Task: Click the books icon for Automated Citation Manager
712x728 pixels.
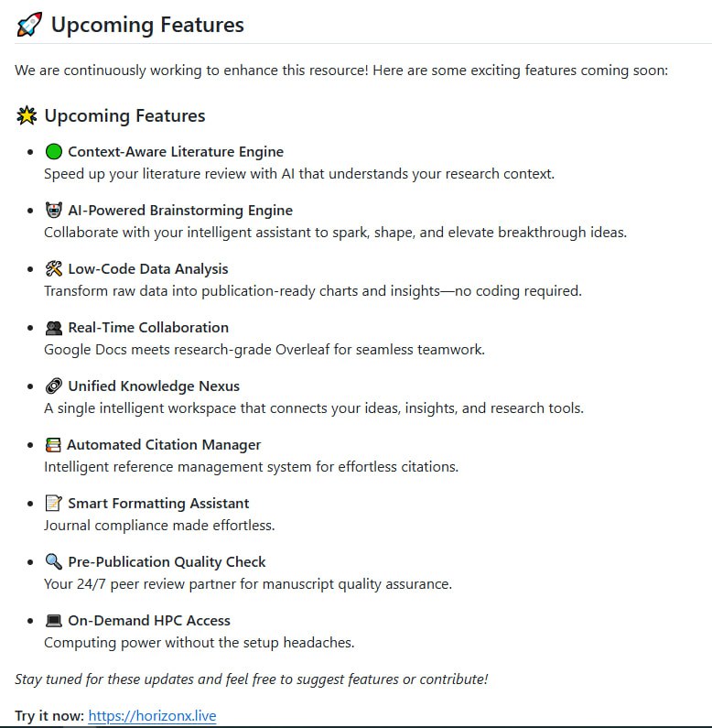Action: click(x=53, y=445)
